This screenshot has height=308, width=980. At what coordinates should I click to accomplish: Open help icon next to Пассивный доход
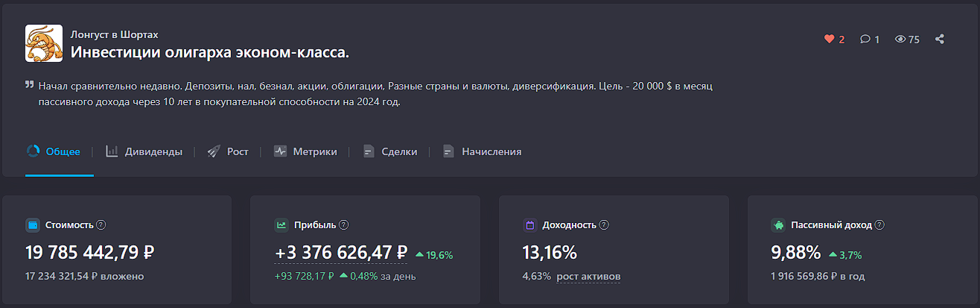tap(879, 224)
